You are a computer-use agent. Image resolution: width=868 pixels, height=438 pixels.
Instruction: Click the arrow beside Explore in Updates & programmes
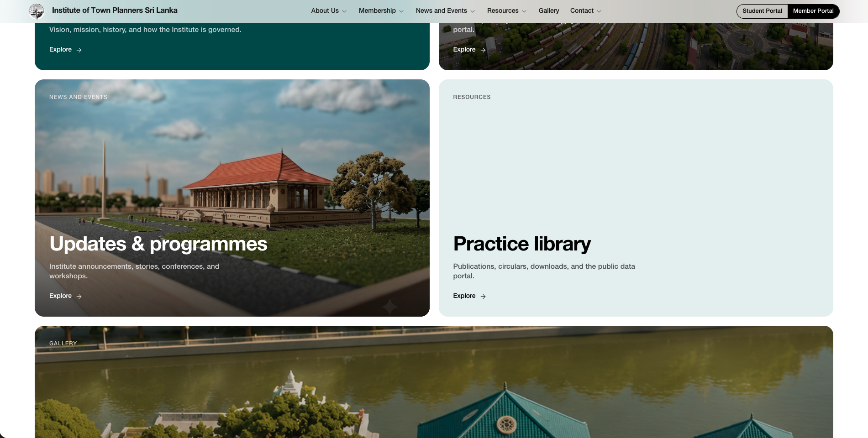[x=79, y=297]
